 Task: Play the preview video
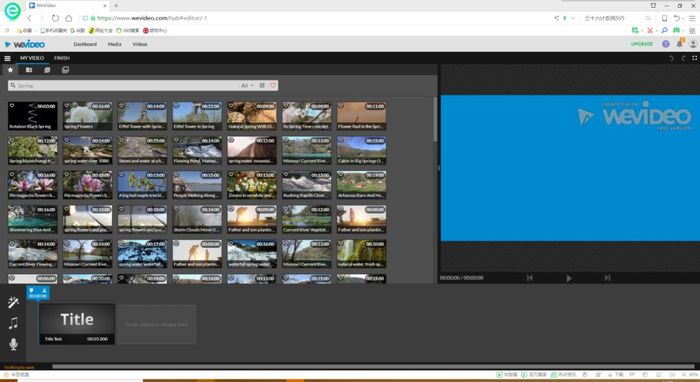pos(569,278)
